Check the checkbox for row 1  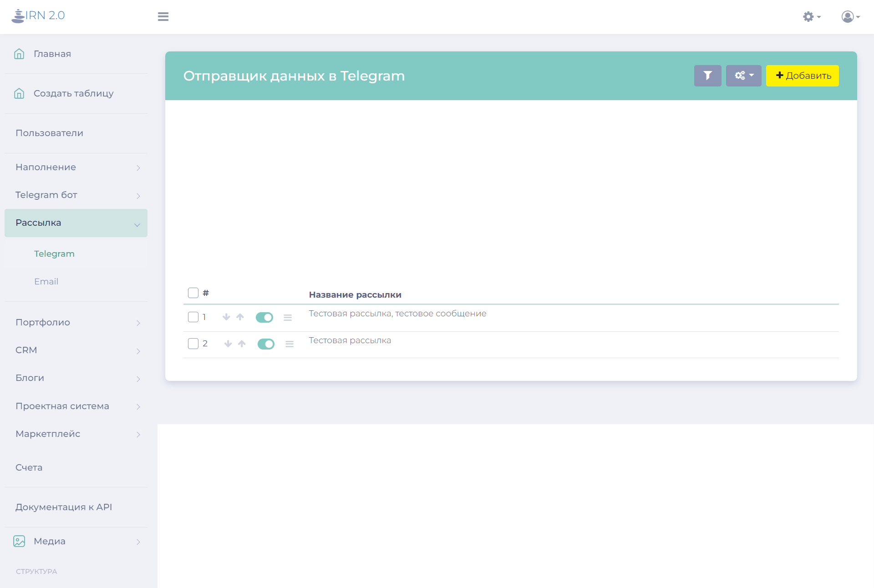(193, 317)
